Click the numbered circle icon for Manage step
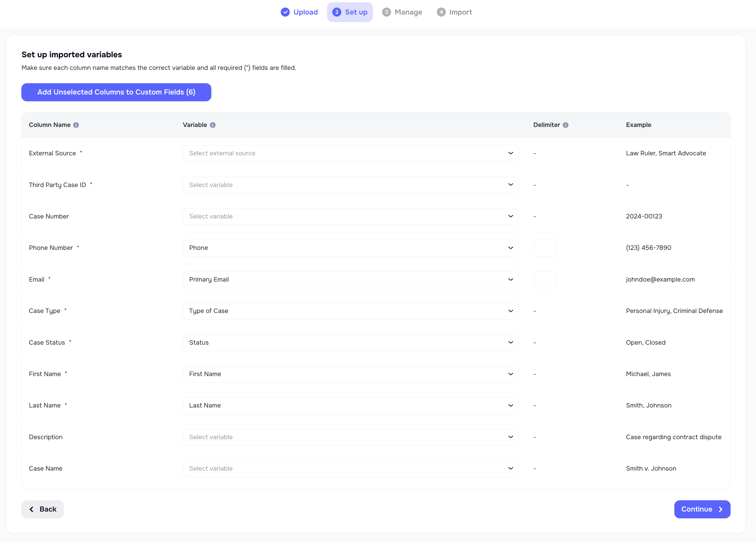The image size is (756, 543). [386, 12]
